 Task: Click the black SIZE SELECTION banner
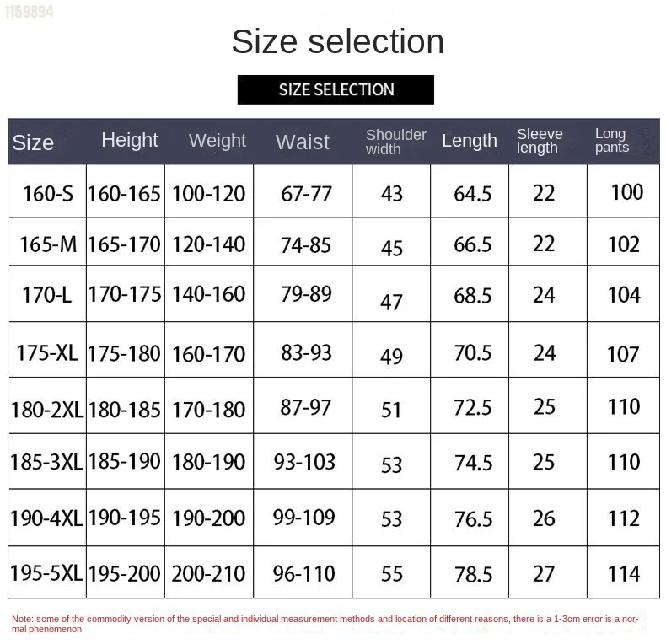coord(336,89)
